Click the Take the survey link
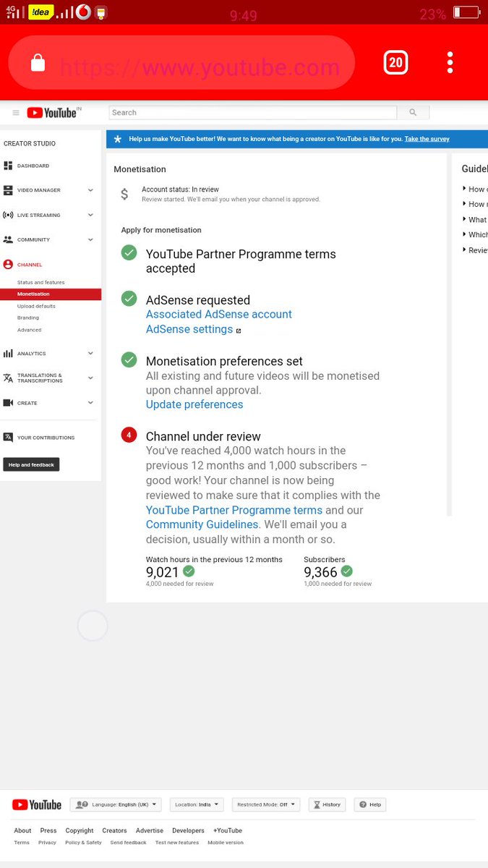Screen dimensions: 488x868 tap(427, 139)
